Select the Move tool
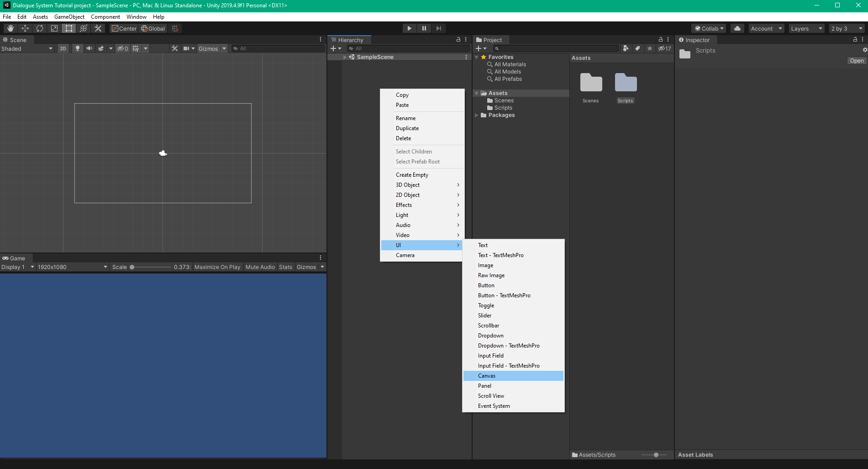 click(x=25, y=28)
